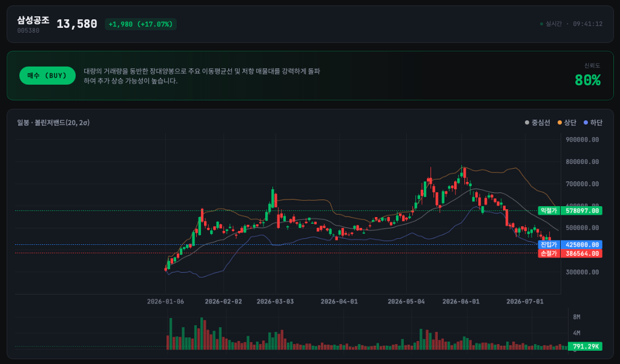
Task: Click the stock code 005380
Action: pyautogui.click(x=28, y=31)
